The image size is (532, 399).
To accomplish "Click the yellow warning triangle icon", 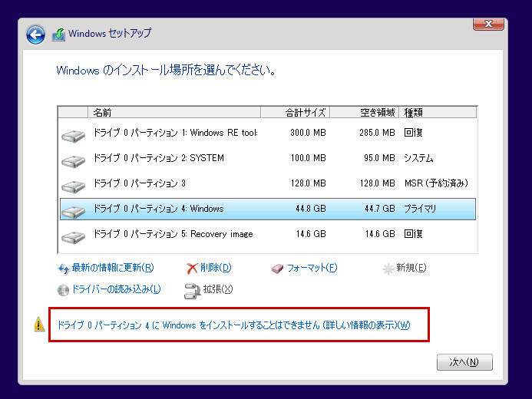I will [39, 325].
